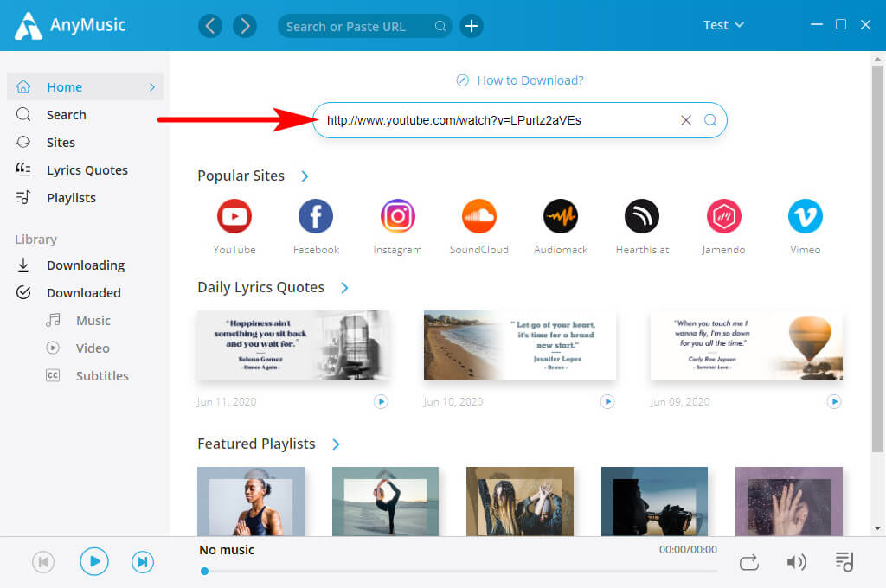The height and width of the screenshot is (588, 886).
Task: Mute the audio volume
Action: coord(797,561)
